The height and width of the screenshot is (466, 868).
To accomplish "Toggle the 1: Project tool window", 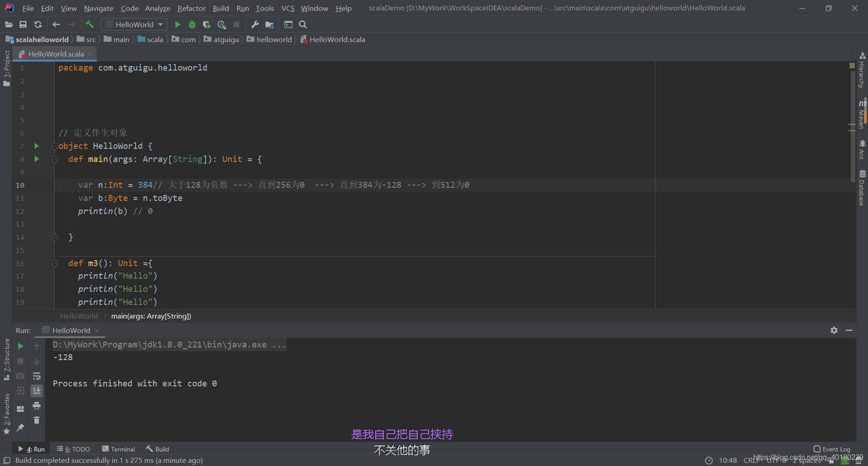I will (x=6, y=68).
